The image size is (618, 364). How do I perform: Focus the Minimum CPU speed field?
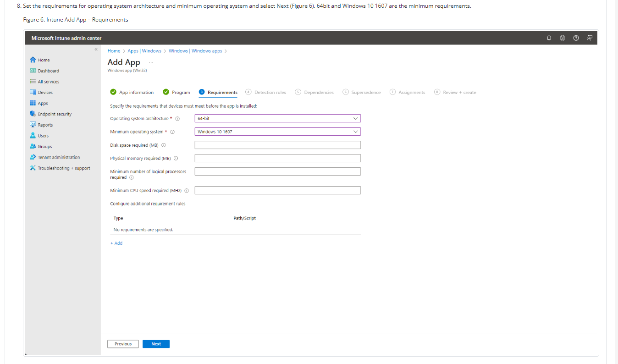277,190
